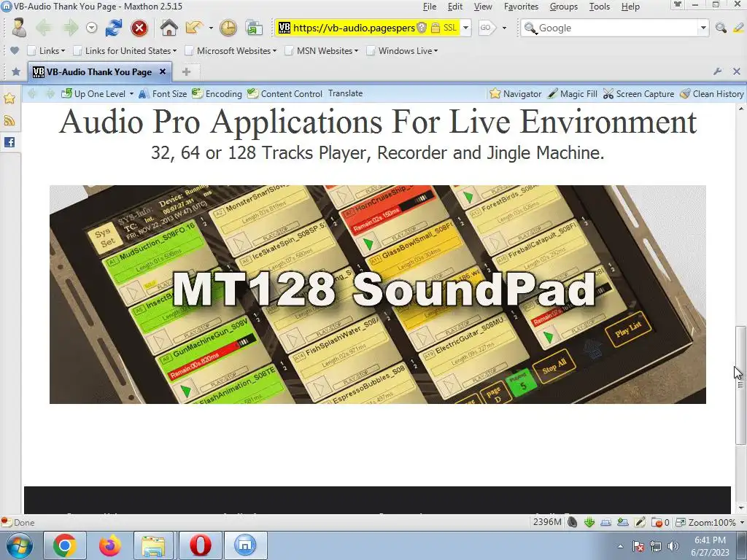
Task: Open the recent pages history dropdown circle
Action: [91, 28]
